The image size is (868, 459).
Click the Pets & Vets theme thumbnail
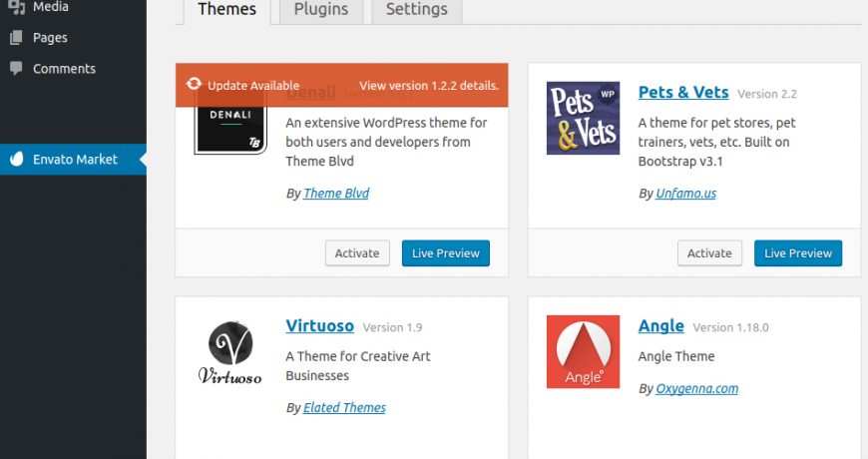(583, 118)
